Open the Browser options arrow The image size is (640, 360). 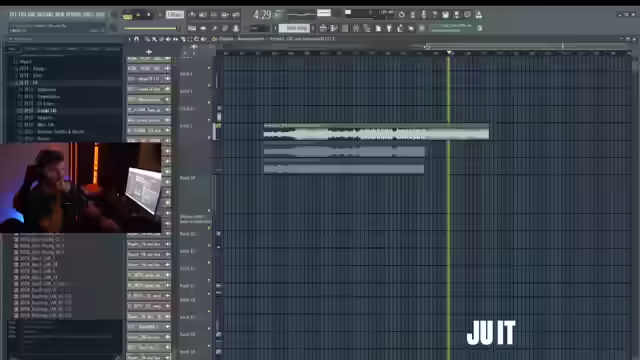[x=11, y=39]
